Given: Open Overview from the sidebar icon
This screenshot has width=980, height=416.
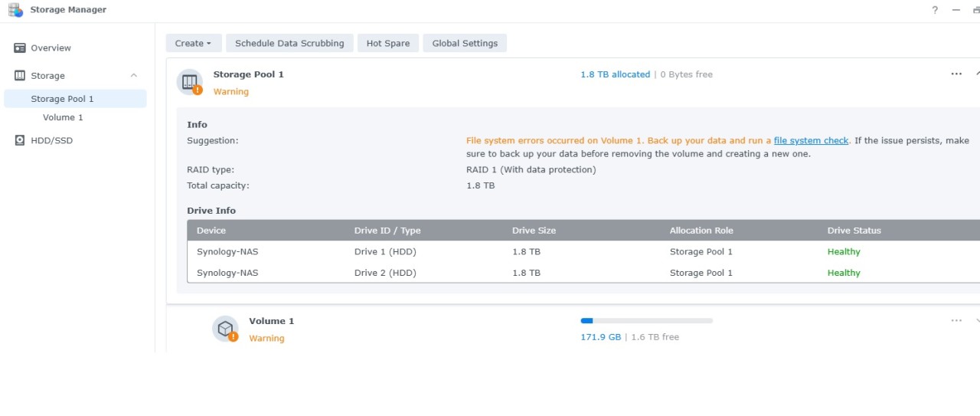Looking at the screenshot, I should click(20, 47).
